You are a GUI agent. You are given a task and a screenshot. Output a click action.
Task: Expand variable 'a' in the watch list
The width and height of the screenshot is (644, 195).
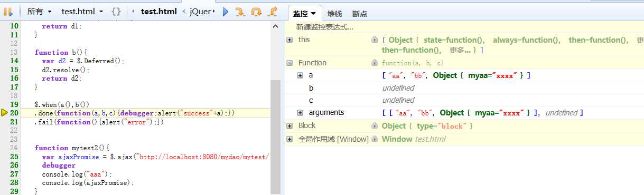click(x=300, y=75)
